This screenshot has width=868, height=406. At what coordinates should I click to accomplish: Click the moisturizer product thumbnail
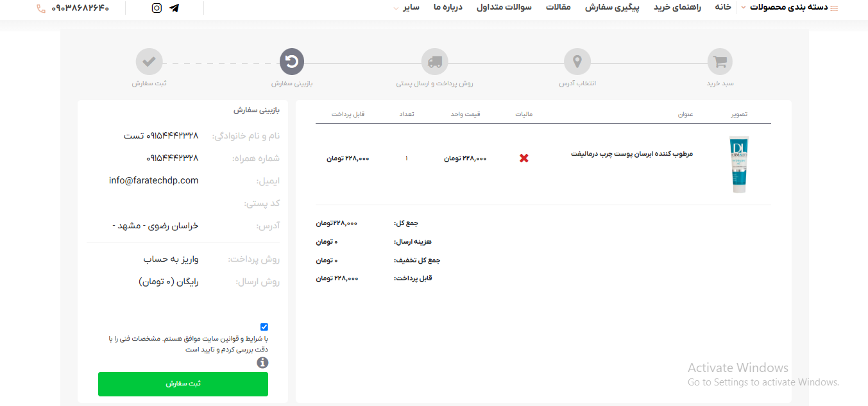click(x=738, y=164)
